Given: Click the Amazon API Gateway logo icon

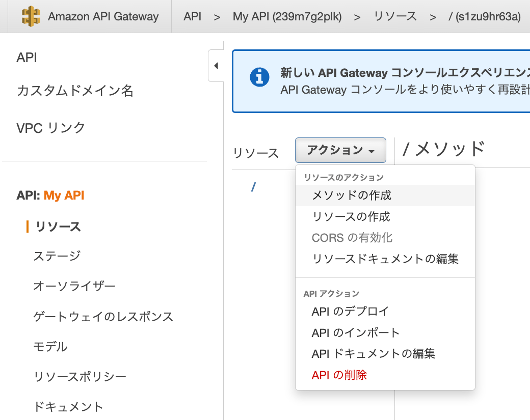Looking at the screenshot, I should tap(31, 16).
